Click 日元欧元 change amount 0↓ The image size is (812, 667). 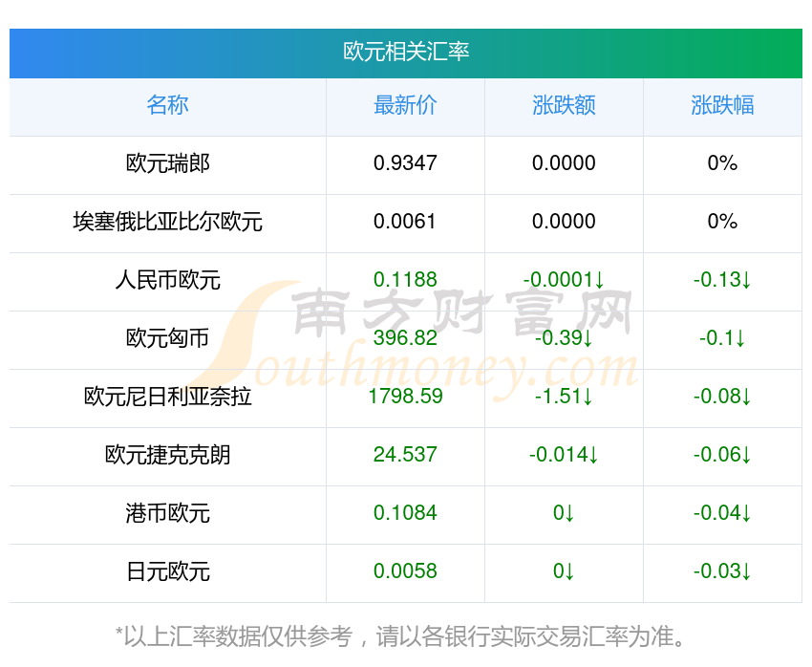564,571
